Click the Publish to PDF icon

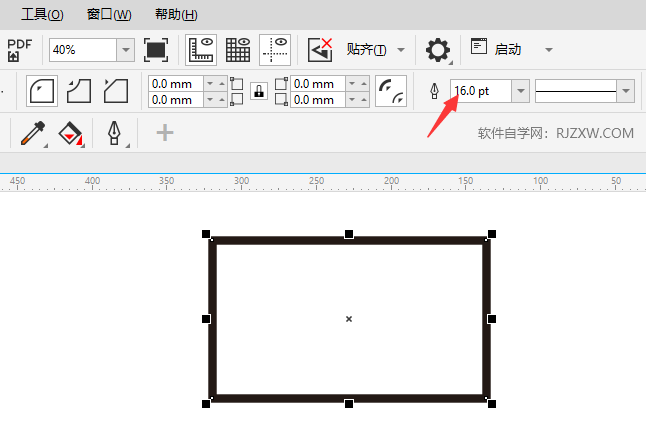tap(19, 50)
